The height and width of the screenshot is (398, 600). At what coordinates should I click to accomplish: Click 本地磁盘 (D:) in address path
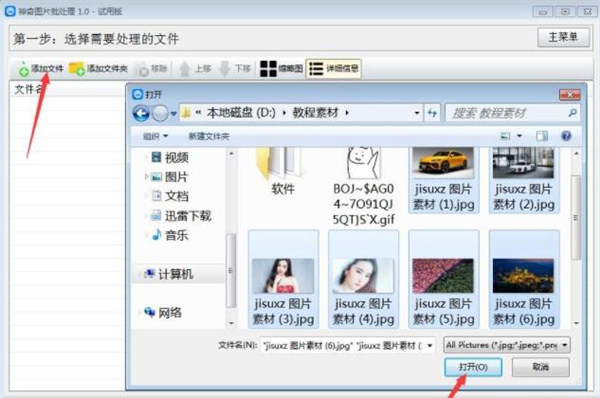point(241,113)
